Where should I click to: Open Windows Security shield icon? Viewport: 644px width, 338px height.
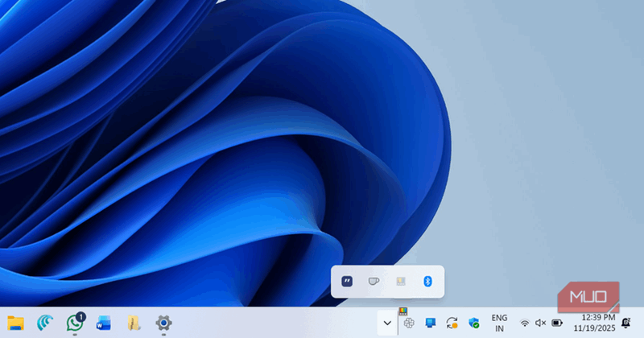[x=474, y=323]
